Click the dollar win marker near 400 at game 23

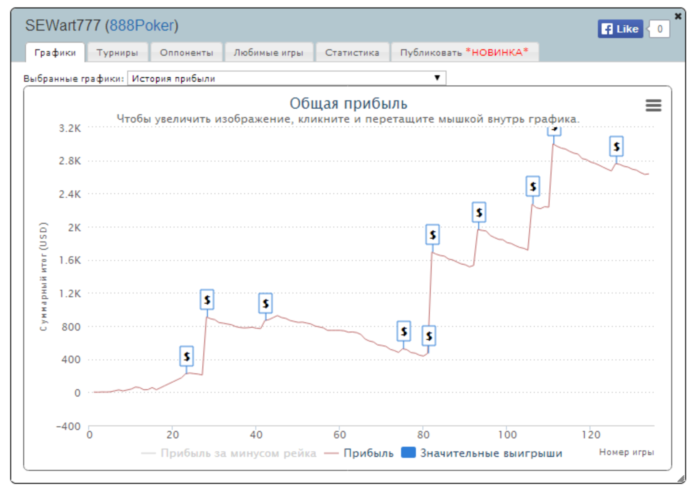pyautogui.click(x=187, y=356)
